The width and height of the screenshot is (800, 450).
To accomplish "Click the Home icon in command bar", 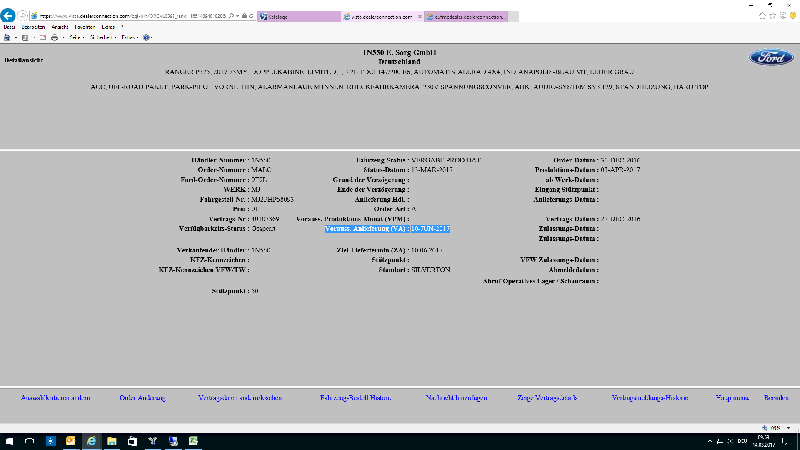I will (7, 38).
